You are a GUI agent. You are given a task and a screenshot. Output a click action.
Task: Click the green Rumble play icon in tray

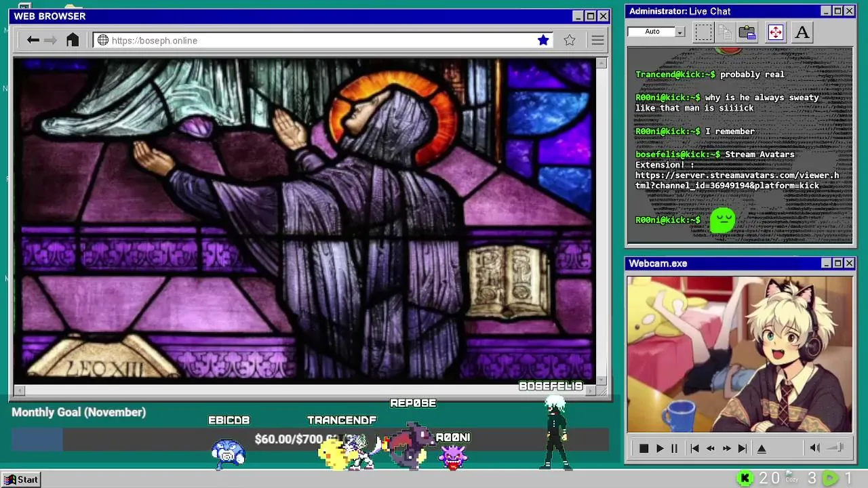[830, 479]
